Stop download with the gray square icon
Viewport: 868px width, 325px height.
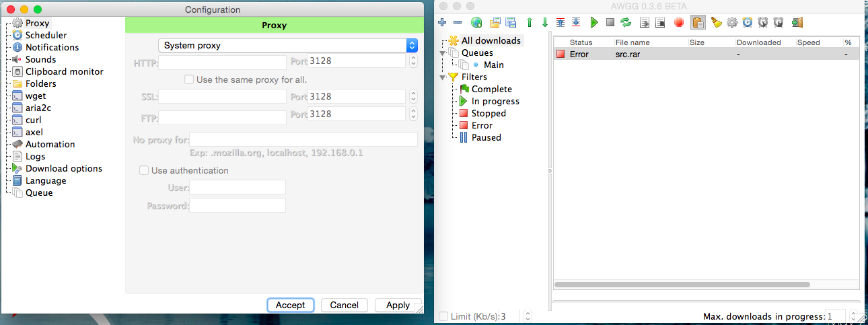click(610, 22)
